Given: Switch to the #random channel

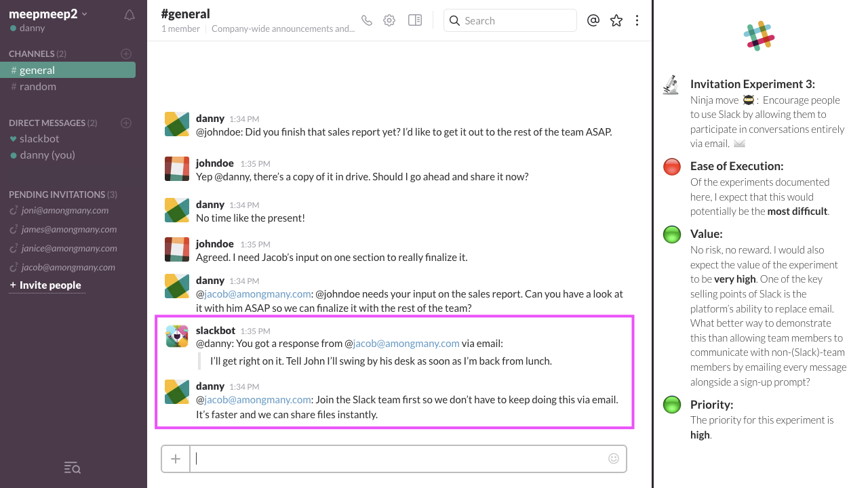Looking at the screenshot, I should [x=34, y=86].
